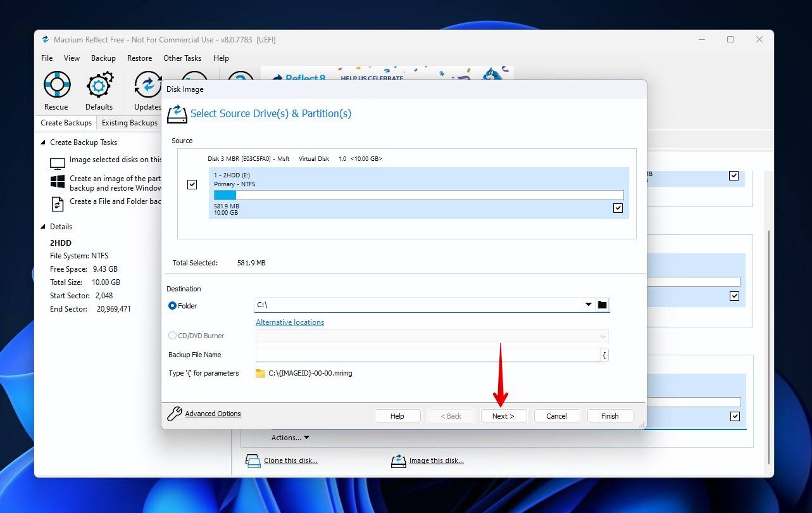Open the Other Tasks menu
The width and height of the screenshot is (812, 513).
pyautogui.click(x=182, y=58)
